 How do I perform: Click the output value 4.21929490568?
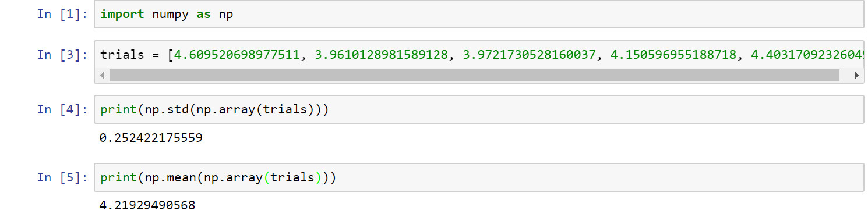(147, 205)
